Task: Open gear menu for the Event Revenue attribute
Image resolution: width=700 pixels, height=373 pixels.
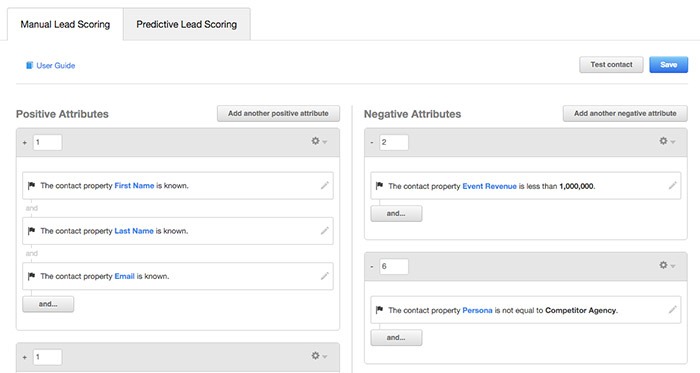Action: pos(667,141)
